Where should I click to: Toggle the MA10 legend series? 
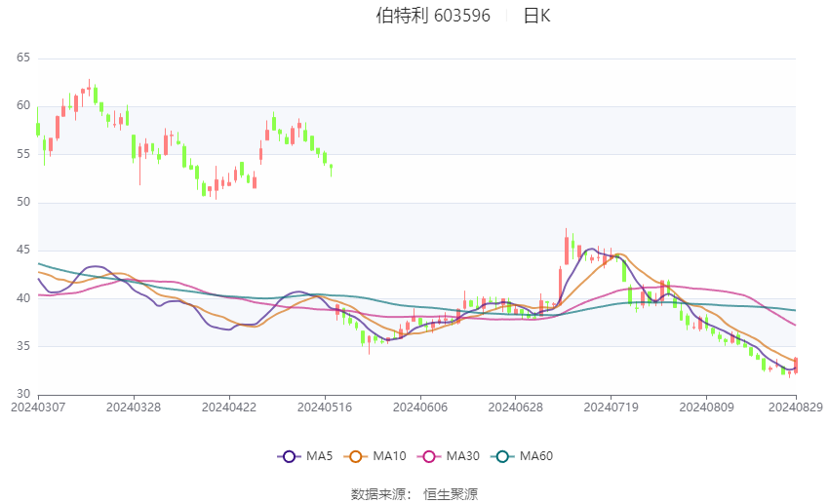coord(375,456)
